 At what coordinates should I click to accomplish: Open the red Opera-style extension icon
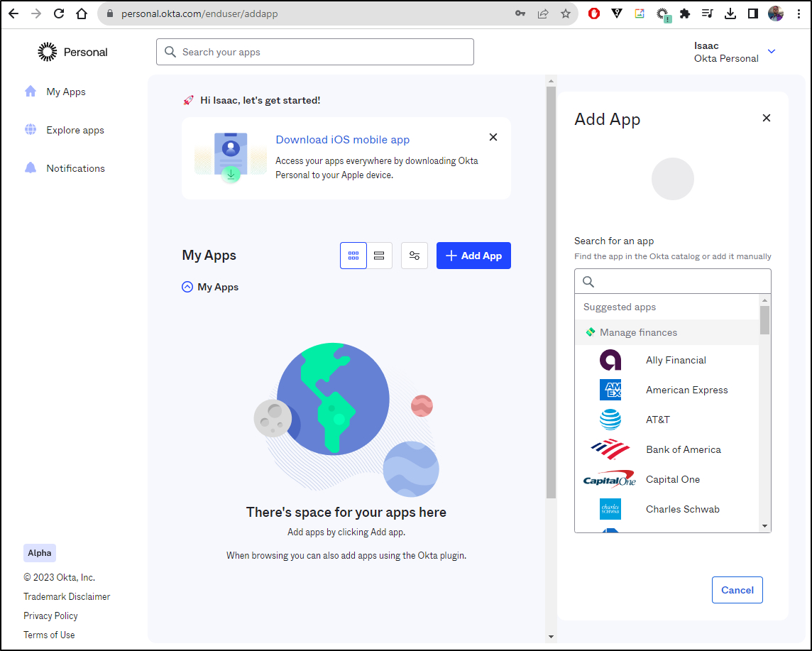tap(594, 14)
